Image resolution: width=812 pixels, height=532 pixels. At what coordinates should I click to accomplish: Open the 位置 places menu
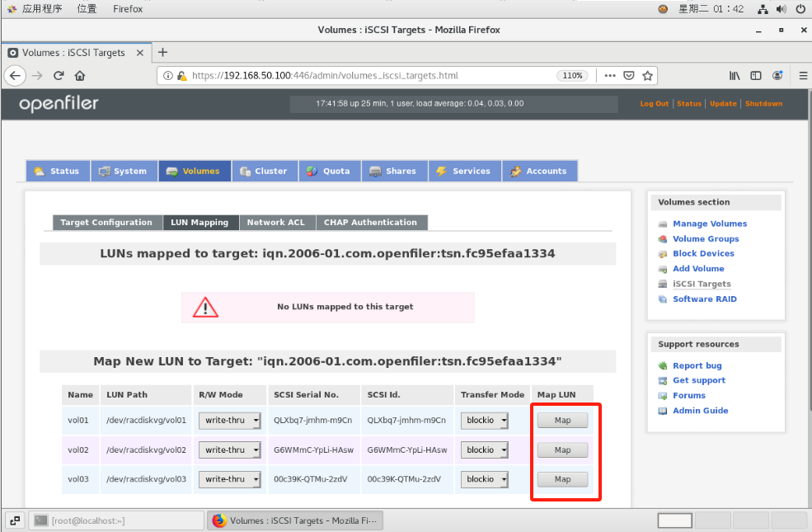click(87, 9)
